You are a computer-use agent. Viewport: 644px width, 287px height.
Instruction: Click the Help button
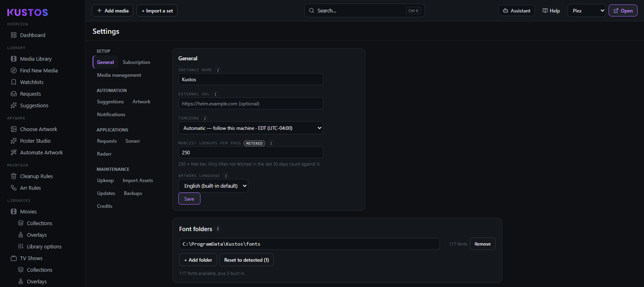click(551, 10)
